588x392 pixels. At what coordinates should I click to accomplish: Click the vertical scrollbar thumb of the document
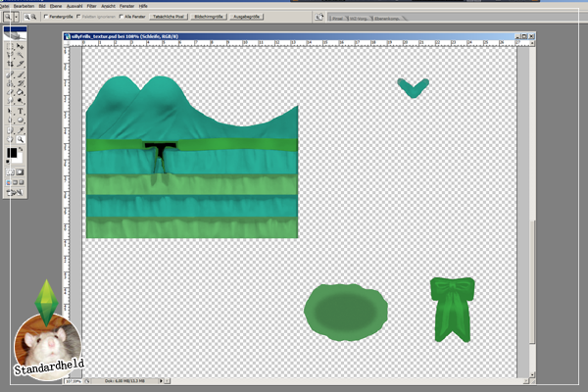click(x=532, y=281)
